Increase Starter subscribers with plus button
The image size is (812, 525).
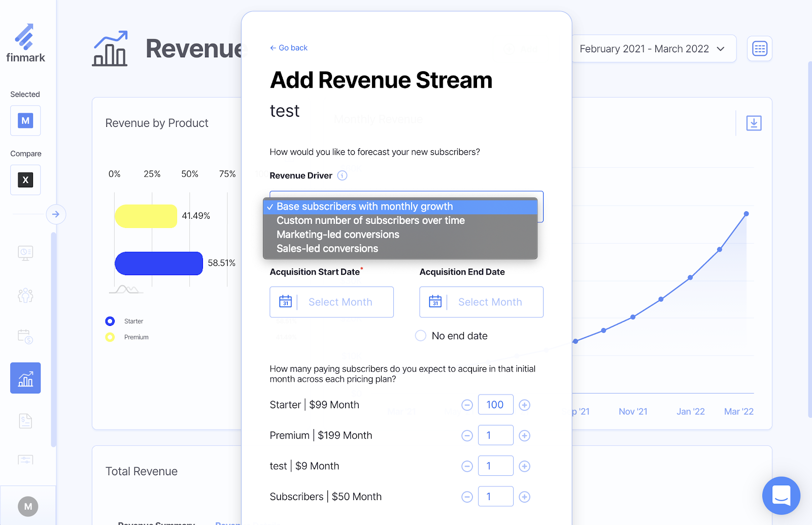[x=525, y=405]
